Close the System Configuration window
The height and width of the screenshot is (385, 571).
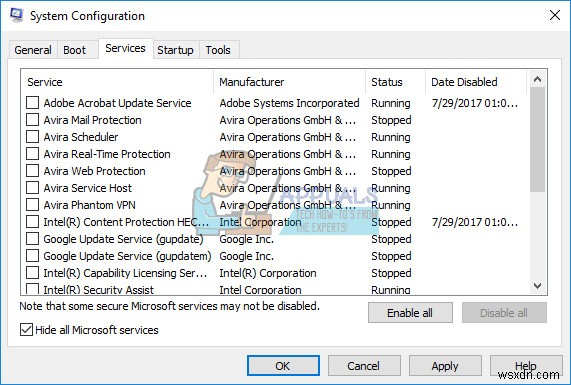tap(555, 15)
